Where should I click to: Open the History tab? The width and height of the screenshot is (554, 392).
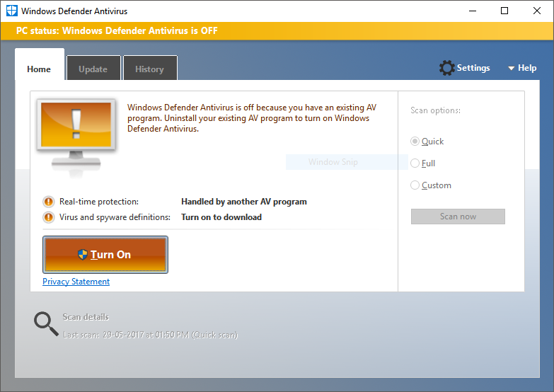150,68
